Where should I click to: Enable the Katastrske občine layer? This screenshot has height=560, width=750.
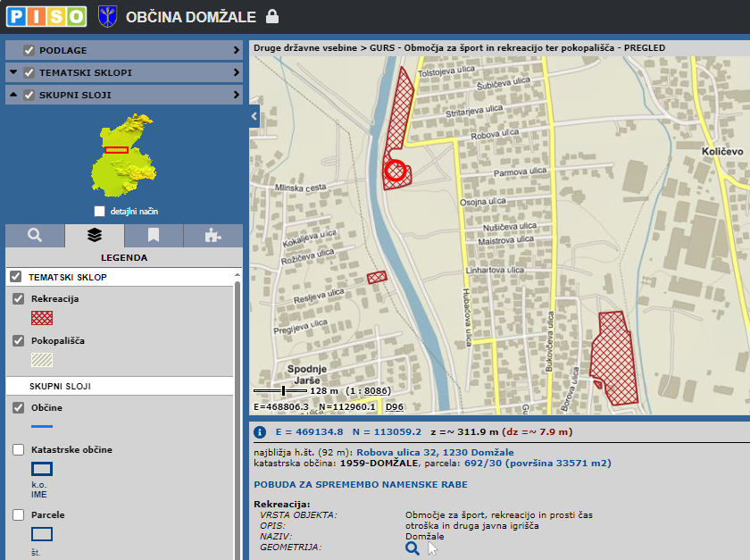click(19, 449)
